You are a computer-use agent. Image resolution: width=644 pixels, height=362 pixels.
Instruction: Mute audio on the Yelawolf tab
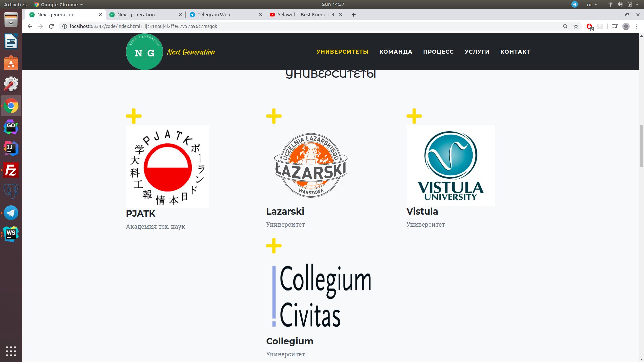tap(333, 15)
